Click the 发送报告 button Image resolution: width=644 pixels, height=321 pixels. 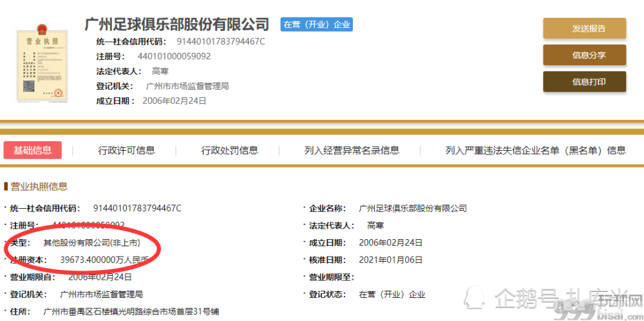pos(585,28)
